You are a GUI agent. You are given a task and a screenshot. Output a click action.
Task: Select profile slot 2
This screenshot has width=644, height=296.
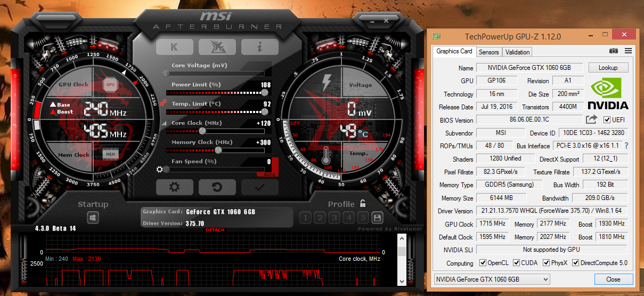320,218
